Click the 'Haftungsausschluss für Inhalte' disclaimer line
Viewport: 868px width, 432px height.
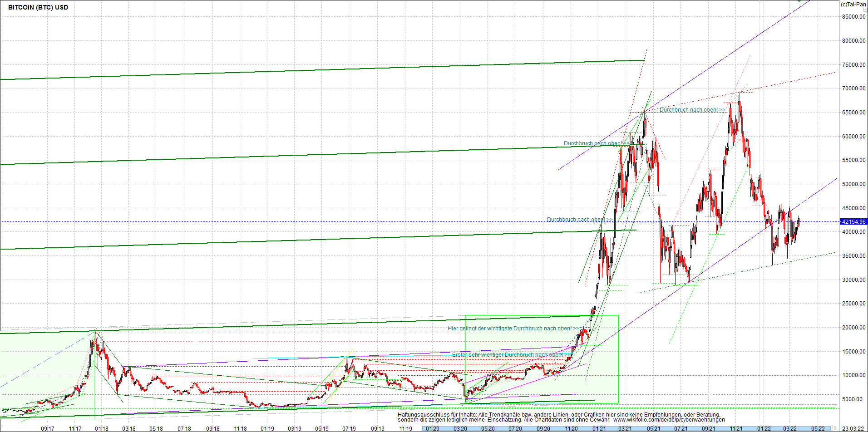tap(559, 414)
